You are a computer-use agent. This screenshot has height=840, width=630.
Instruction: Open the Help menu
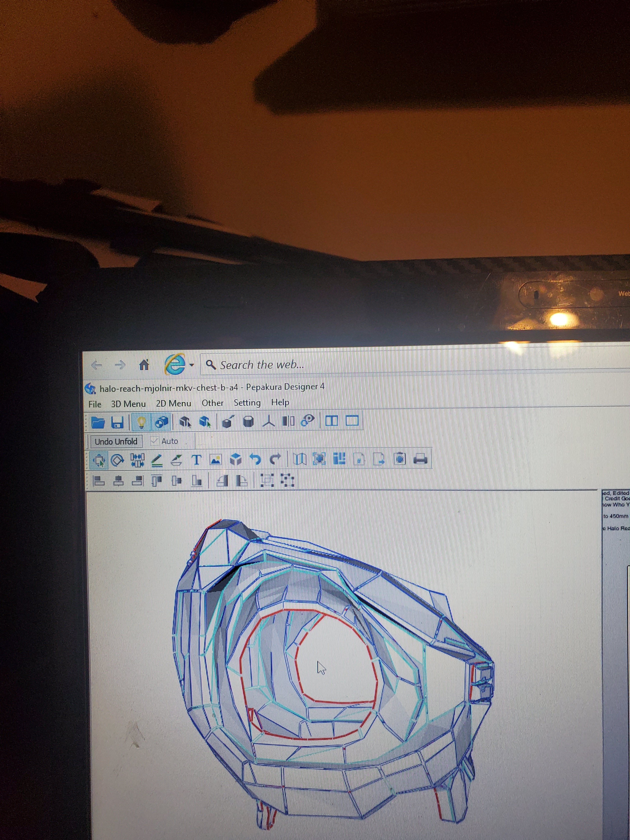(280, 402)
